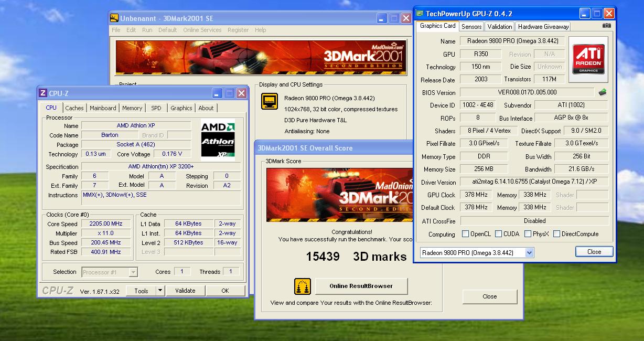Click the Online ResultBrowser tree icon
Screen dimensions: 644x341
coord(303,286)
